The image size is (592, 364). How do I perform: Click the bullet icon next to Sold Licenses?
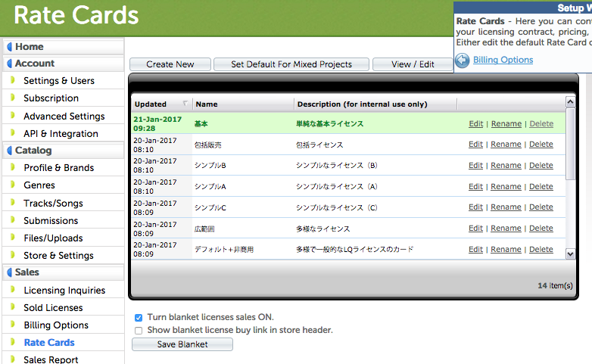pyautogui.click(x=13, y=307)
